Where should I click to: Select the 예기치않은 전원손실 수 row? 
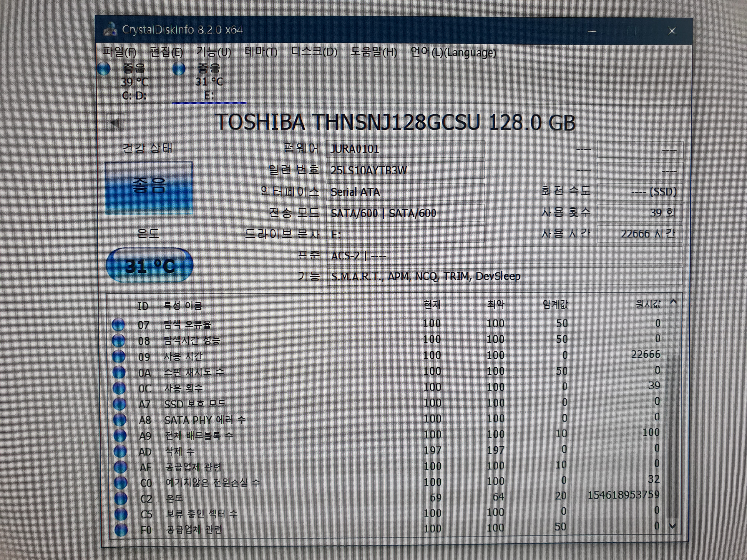point(387,482)
